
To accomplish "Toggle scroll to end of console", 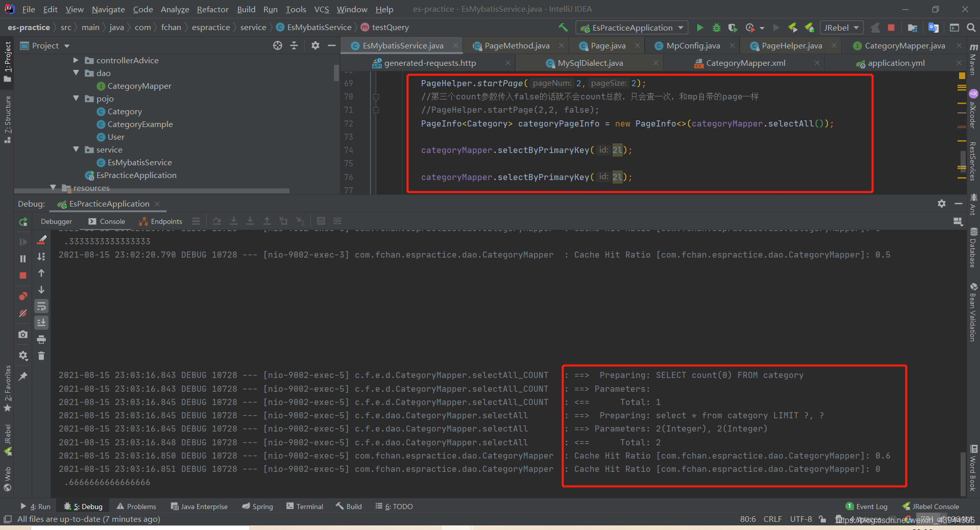I will pyautogui.click(x=41, y=322).
